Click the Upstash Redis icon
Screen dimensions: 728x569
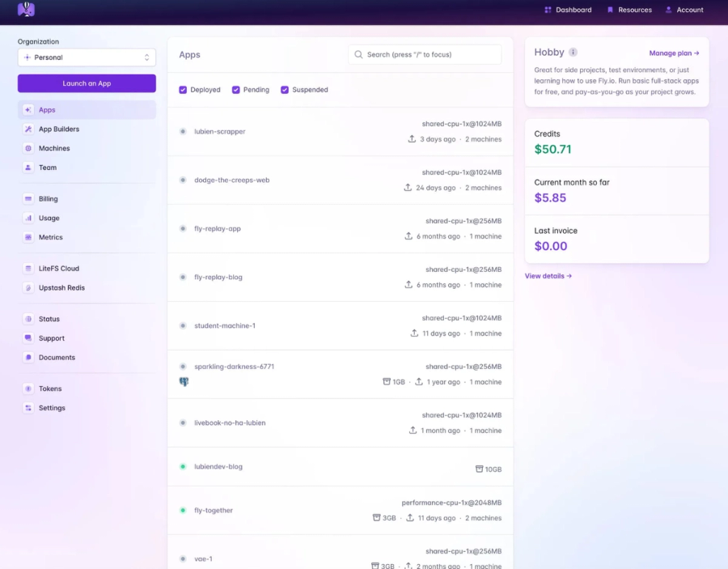(28, 287)
